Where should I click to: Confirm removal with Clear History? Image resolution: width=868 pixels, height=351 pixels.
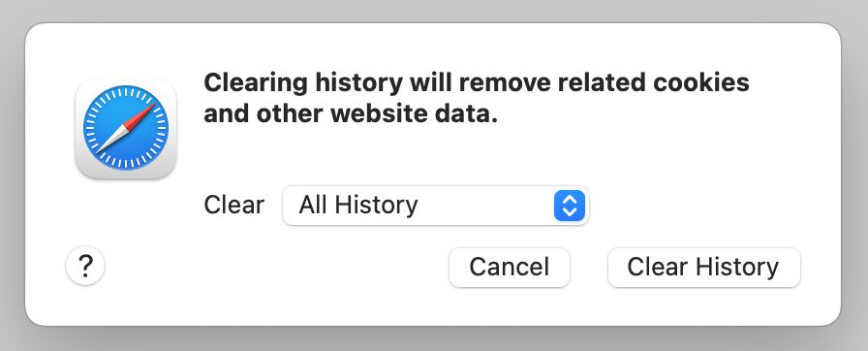[x=703, y=268]
